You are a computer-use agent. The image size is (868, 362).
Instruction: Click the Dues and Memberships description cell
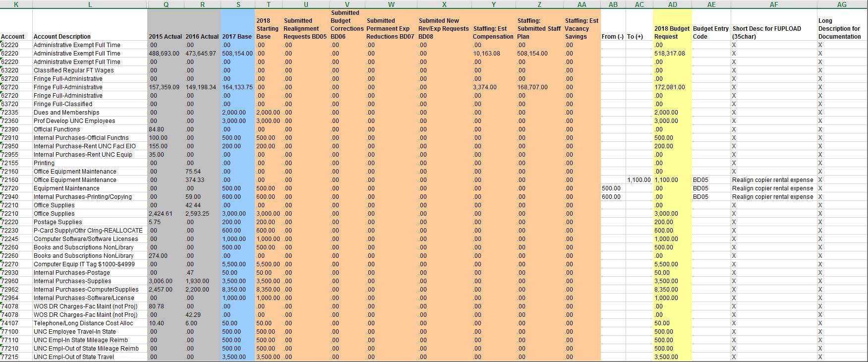[66, 113]
